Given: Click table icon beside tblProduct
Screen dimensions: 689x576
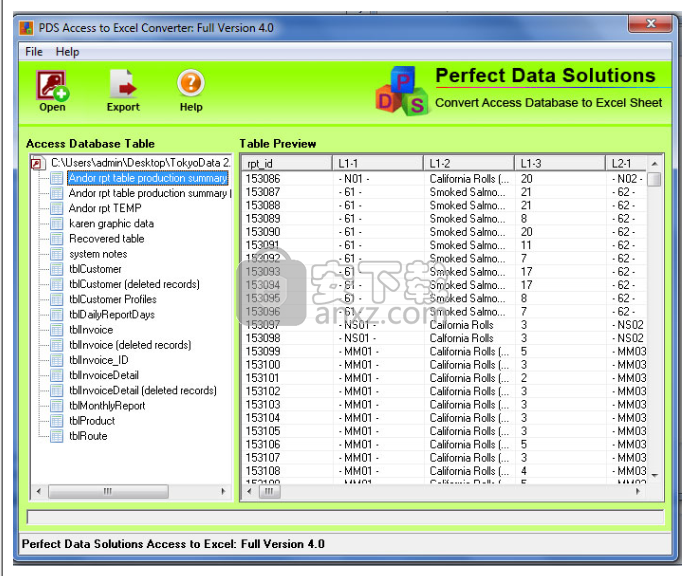Looking at the screenshot, I should click(x=57, y=421).
